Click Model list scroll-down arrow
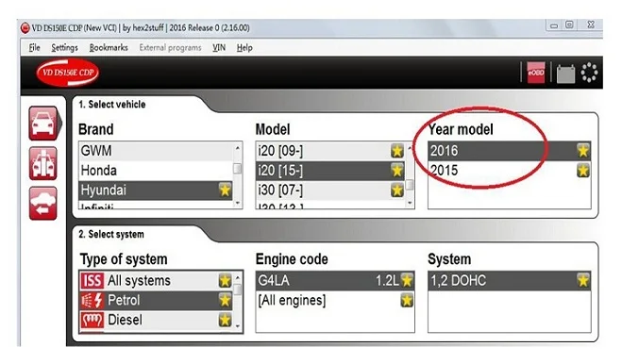Viewport: 622px width, 364px height. pyautogui.click(x=410, y=203)
